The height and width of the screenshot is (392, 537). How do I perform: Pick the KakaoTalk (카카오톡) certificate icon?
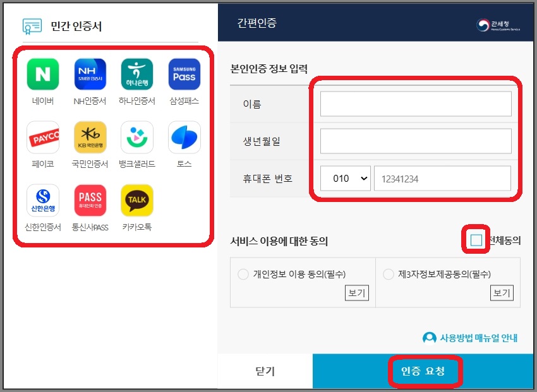click(x=137, y=199)
